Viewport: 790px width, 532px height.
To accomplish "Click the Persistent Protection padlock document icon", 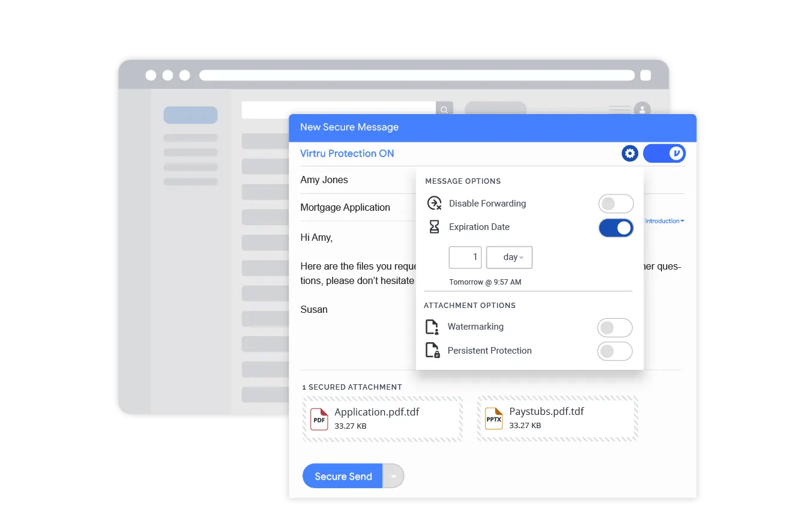I will pyautogui.click(x=433, y=351).
